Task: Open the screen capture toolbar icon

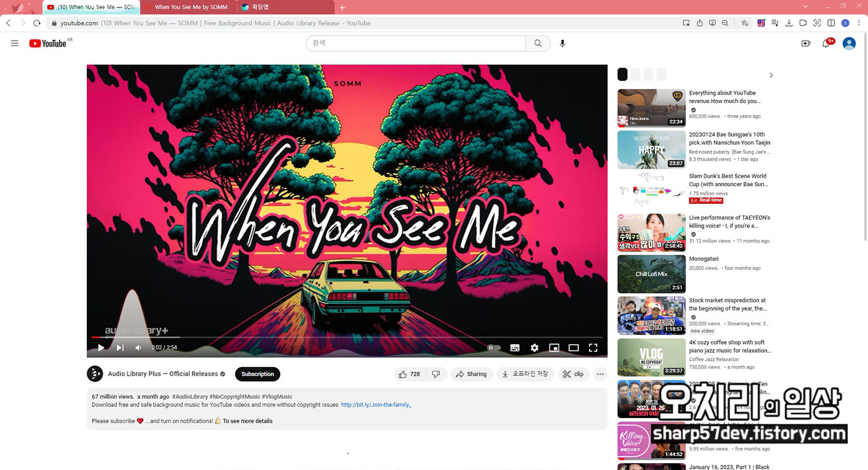Action: coord(817,23)
